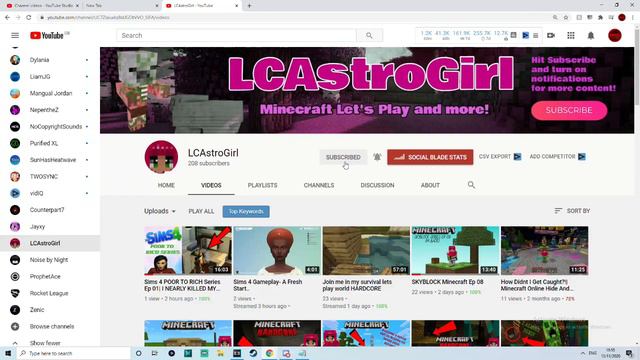Open Windows Start menu
Image resolution: width=640 pixels, height=360 pixels.
(8, 353)
